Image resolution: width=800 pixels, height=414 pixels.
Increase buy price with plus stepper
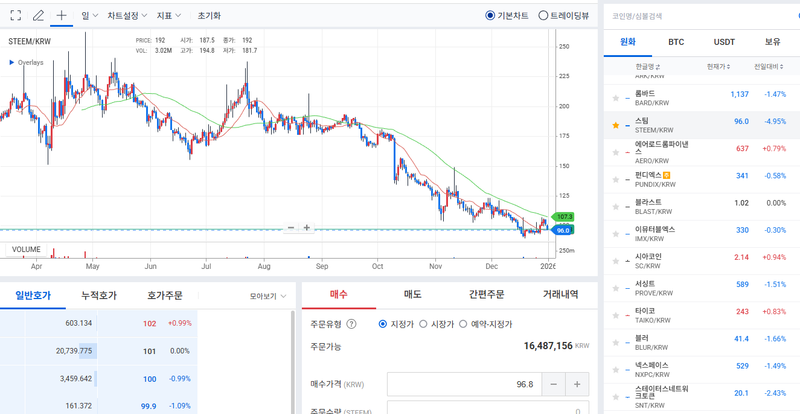(x=577, y=384)
